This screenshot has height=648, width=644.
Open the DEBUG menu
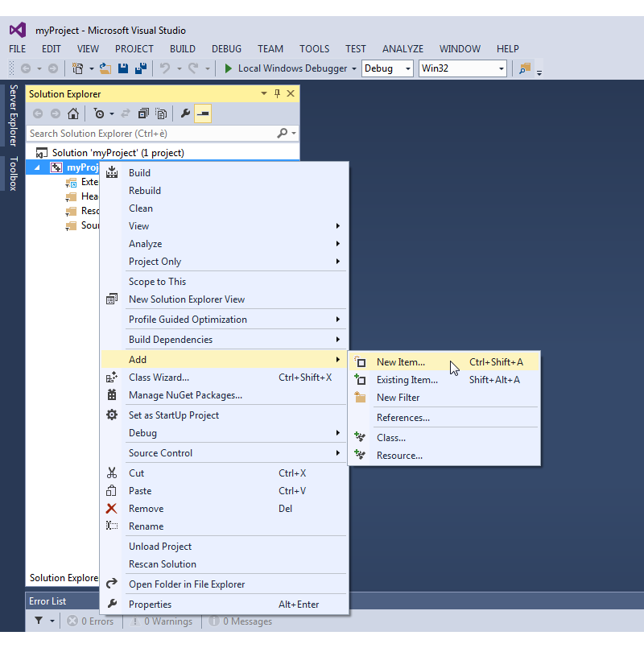coord(226,49)
